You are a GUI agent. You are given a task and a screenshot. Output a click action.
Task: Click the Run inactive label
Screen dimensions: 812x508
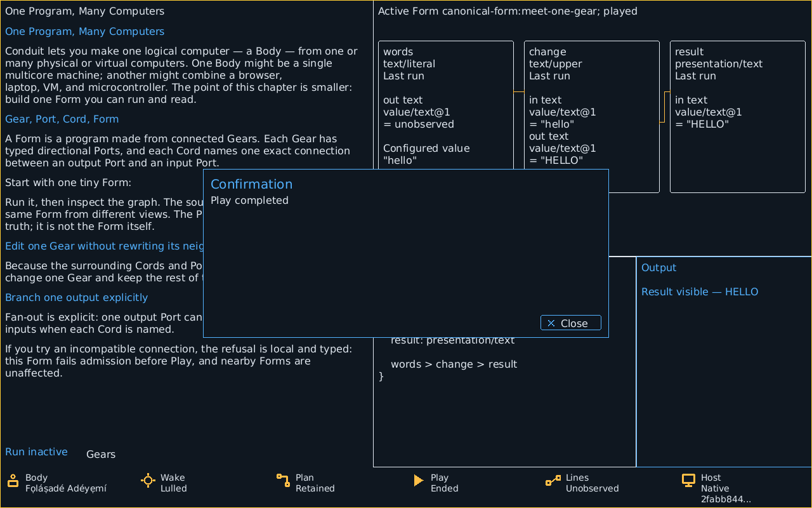tap(36, 451)
